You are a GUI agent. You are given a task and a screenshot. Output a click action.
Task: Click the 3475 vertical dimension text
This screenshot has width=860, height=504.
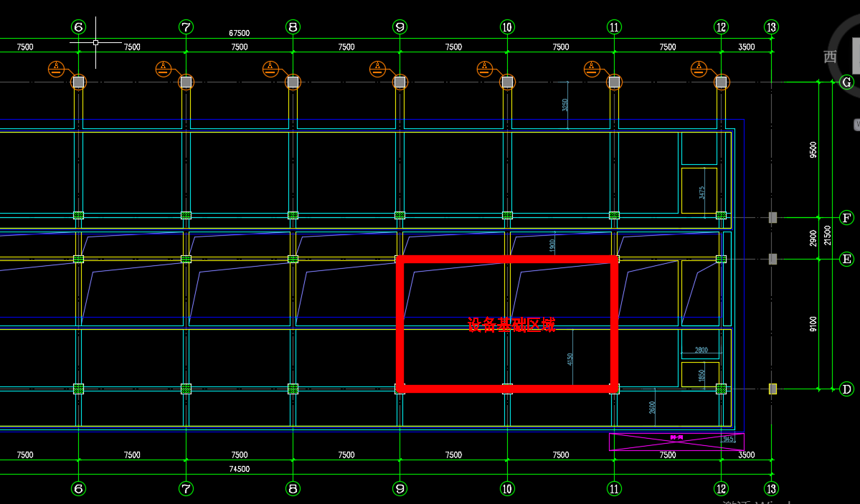pos(702,192)
